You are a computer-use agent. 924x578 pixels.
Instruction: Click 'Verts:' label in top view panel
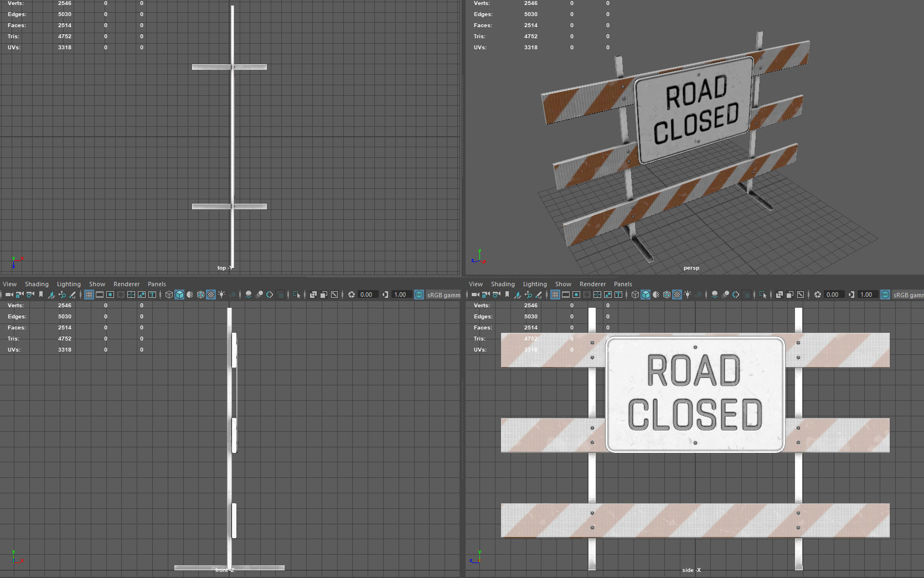(x=16, y=3)
